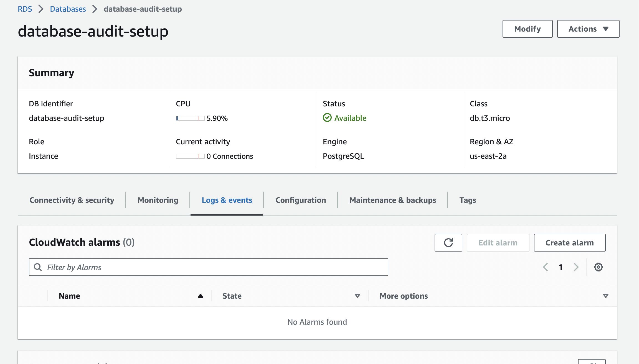Focus the Filter by Alarms field
Viewport: 639px width, 364px height.
tap(208, 267)
